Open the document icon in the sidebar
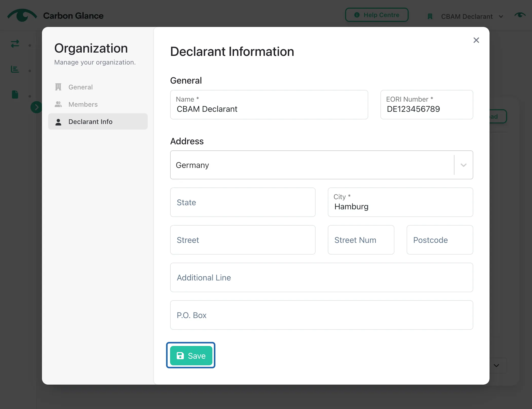532x409 pixels. coord(15,94)
